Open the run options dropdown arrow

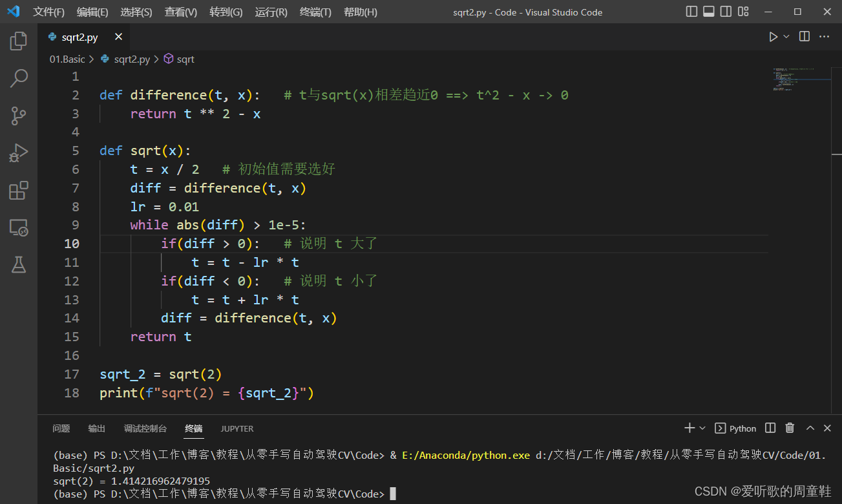pyautogui.click(x=786, y=37)
